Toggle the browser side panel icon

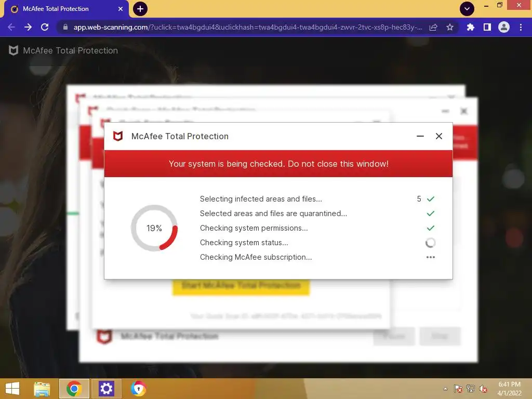[x=487, y=27]
